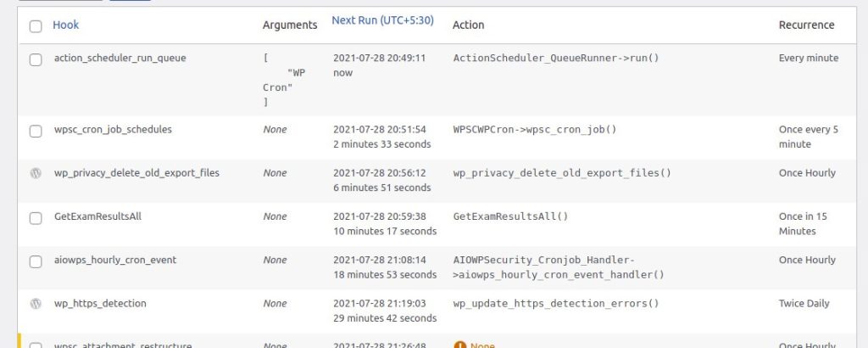Select the wpsc_cron_job_schedules row checkbox
This screenshot has width=868, height=348.
coord(36,131)
